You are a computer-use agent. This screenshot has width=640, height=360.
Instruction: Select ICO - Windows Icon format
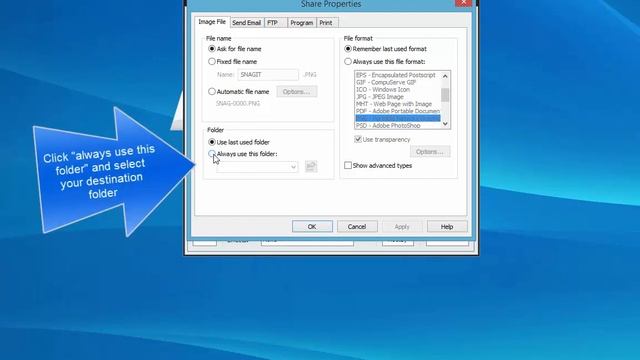click(x=383, y=89)
